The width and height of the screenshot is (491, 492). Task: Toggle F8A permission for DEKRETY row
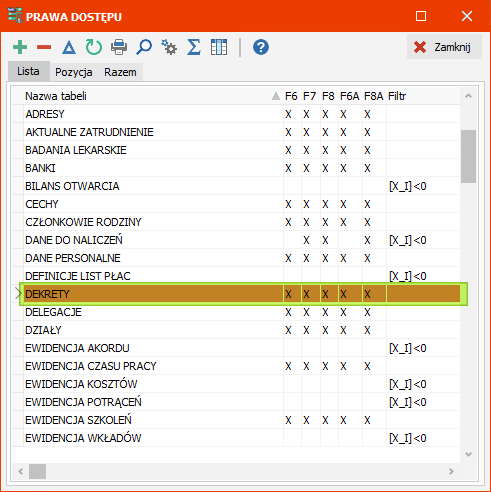(x=367, y=294)
